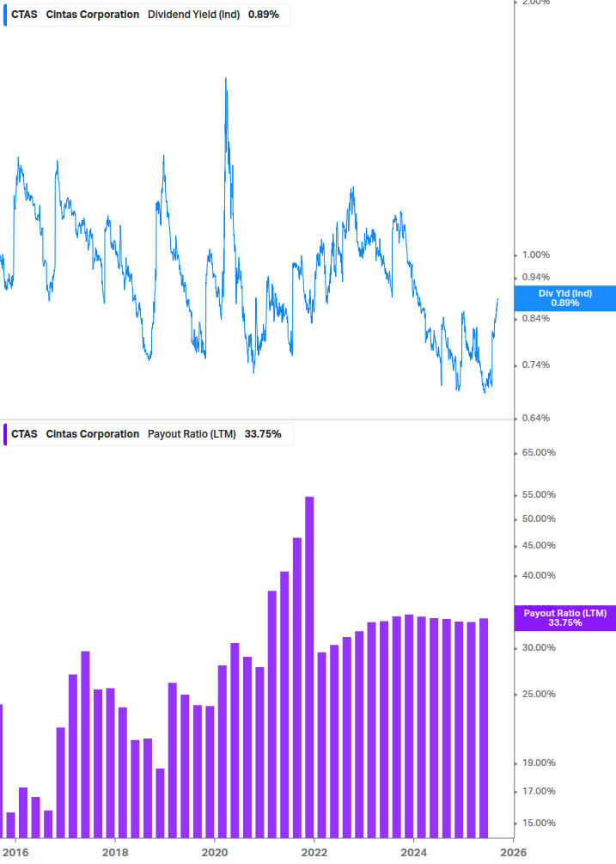Click the 25.00% tick on the payout axis
Viewport: 616px width, 864px height.
click(x=539, y=695)
